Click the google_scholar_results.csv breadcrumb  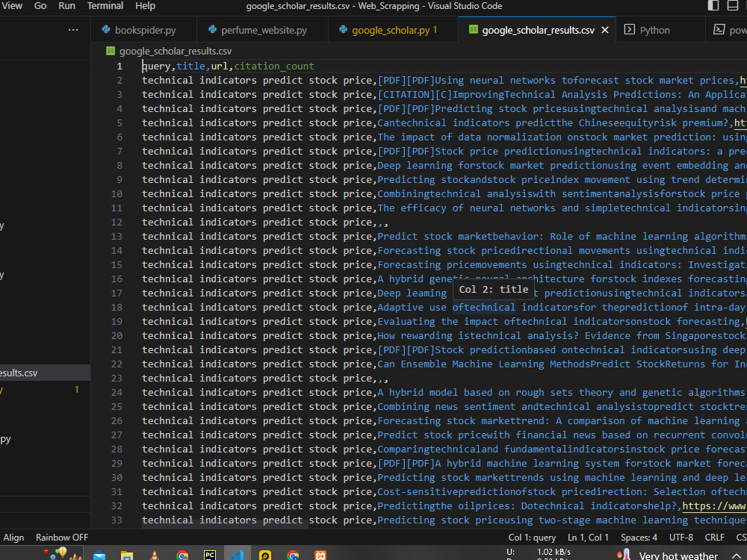[x=176, y=51]
